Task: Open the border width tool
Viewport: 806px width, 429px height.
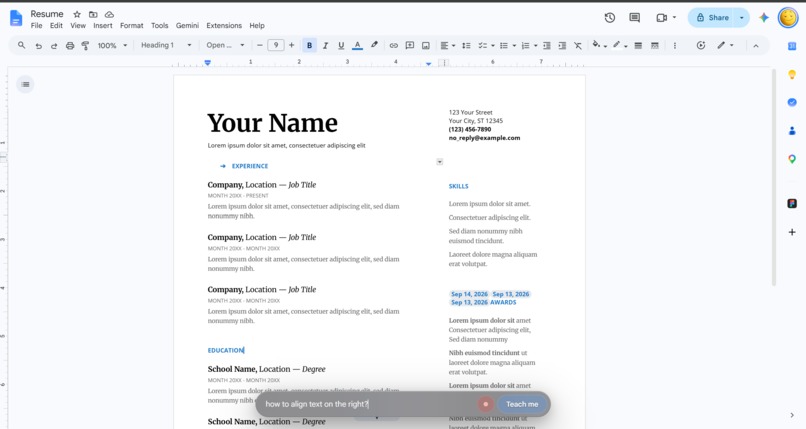Action: (x=638, y=46)
